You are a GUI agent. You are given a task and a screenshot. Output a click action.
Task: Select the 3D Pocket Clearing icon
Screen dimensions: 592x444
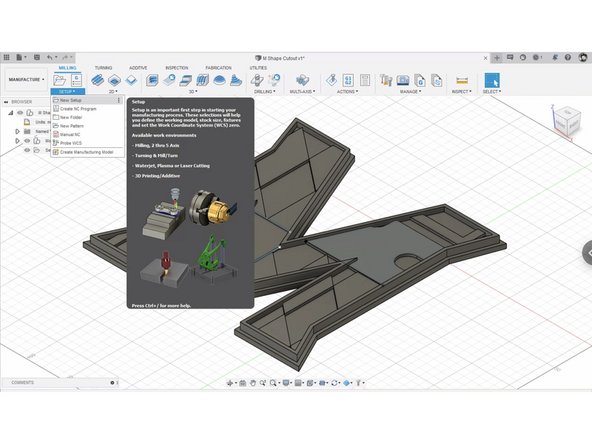coord(169,80)
